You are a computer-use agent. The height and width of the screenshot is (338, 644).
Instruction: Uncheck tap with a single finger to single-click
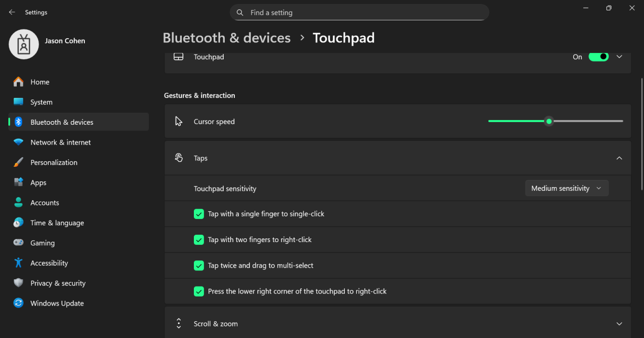pyautogui.click(x=199, y=214)
